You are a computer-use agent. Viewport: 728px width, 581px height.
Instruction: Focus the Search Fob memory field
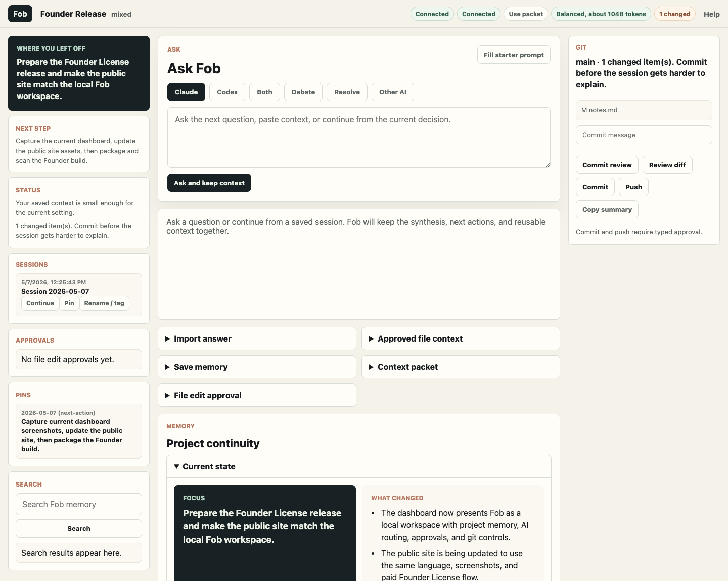79,504
